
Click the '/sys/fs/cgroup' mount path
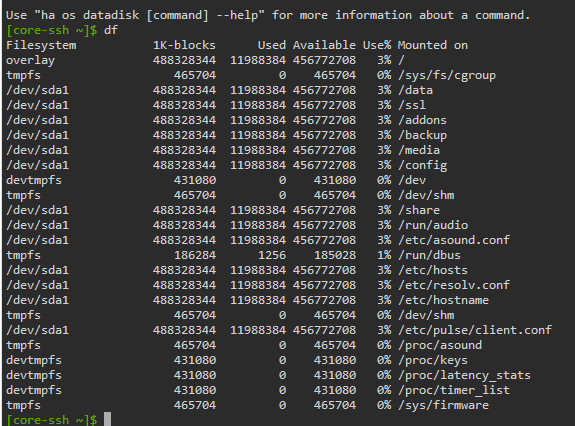pyautogui.click(x=447, y=76)
